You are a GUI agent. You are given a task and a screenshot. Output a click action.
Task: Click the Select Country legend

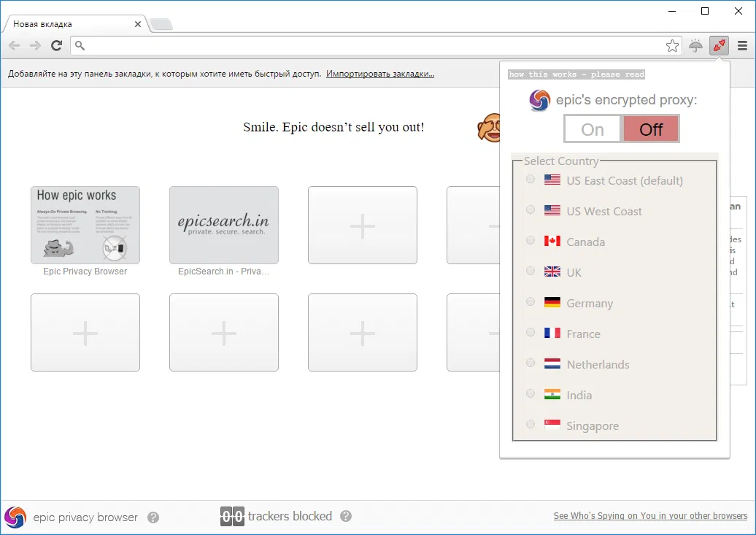click(x=561, y=161)
